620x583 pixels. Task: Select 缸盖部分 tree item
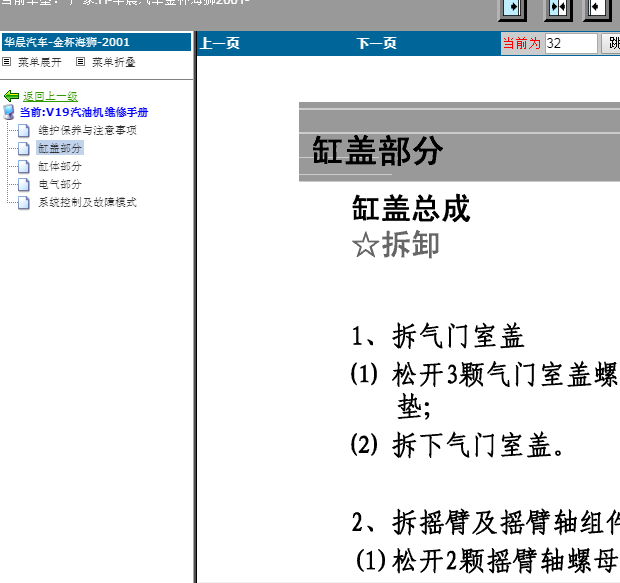tap(60, 148)
